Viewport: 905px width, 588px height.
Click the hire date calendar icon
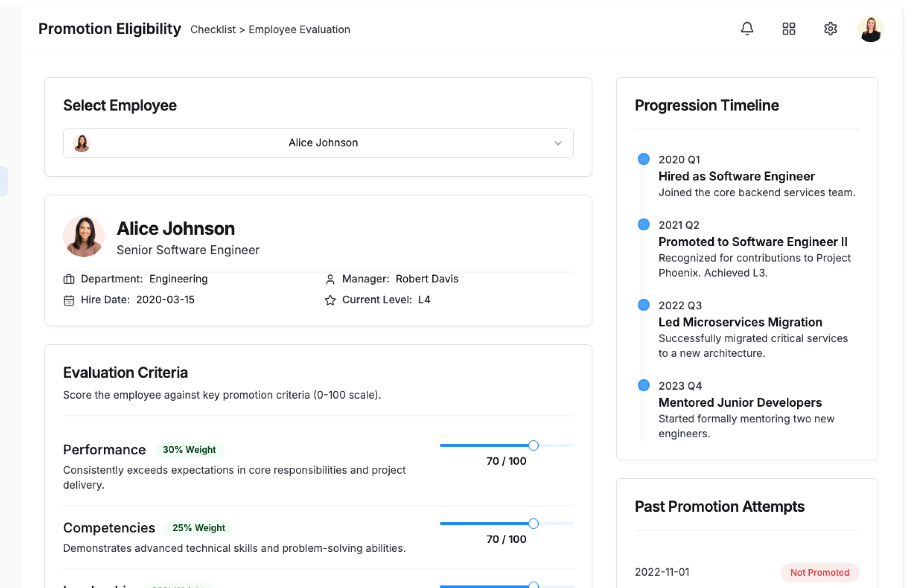pyautogui.click(x=69, y=300)
